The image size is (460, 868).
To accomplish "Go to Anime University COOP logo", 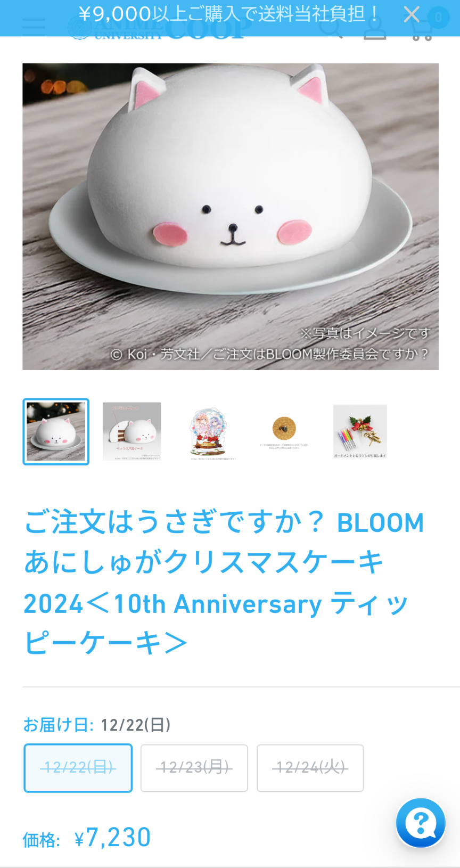I will 157,28.
